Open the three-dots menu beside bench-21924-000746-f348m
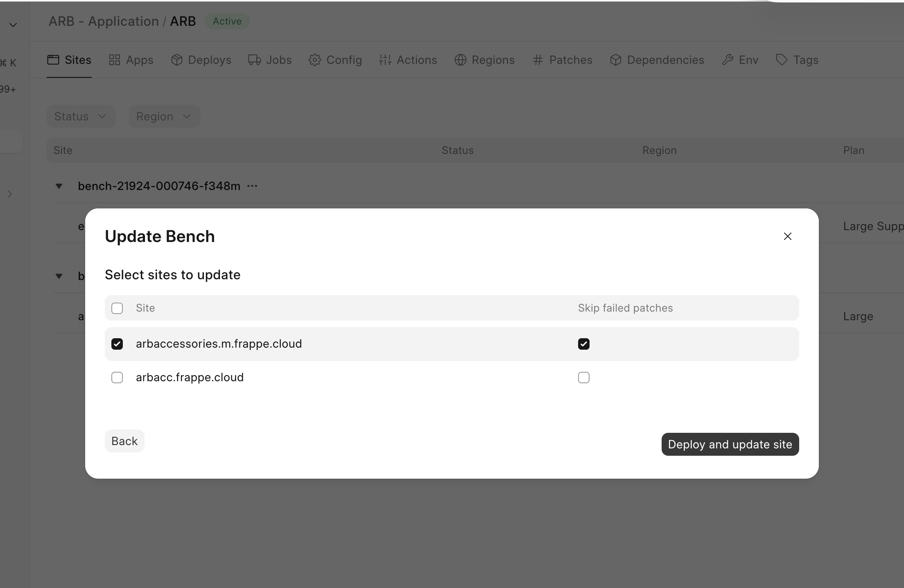Image resolution: width=904 pixels, height=588 pixels. tap(252, 186)
